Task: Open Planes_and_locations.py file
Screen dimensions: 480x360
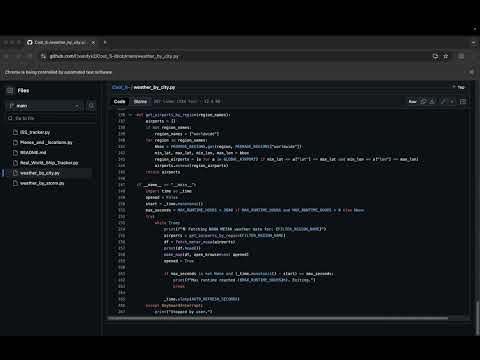Action: click(x=46, y=143)
